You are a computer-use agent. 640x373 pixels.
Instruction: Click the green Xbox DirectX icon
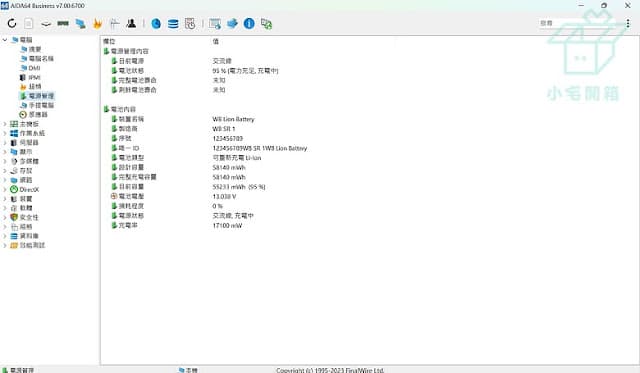[x=14, y=189]
